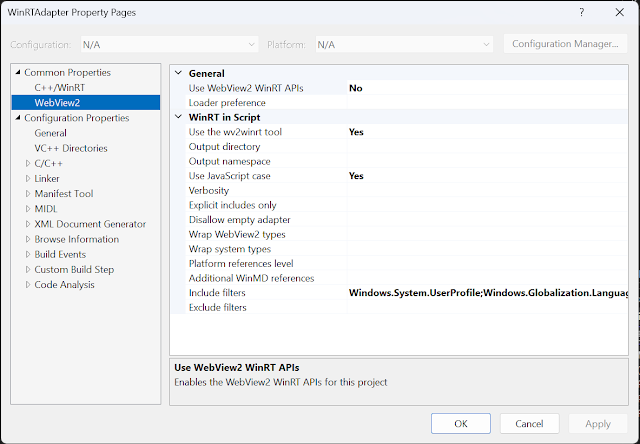Select Explicit includes only property

tap(232, 205)
